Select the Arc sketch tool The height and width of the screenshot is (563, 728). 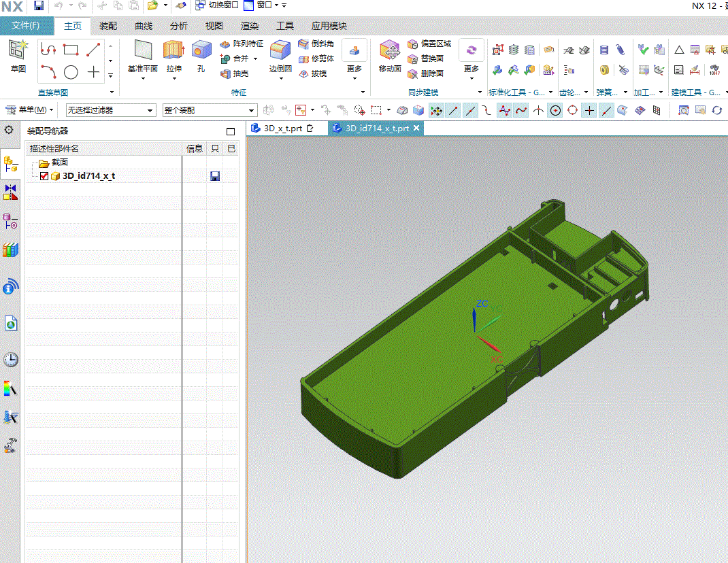(x=48, y=72)
